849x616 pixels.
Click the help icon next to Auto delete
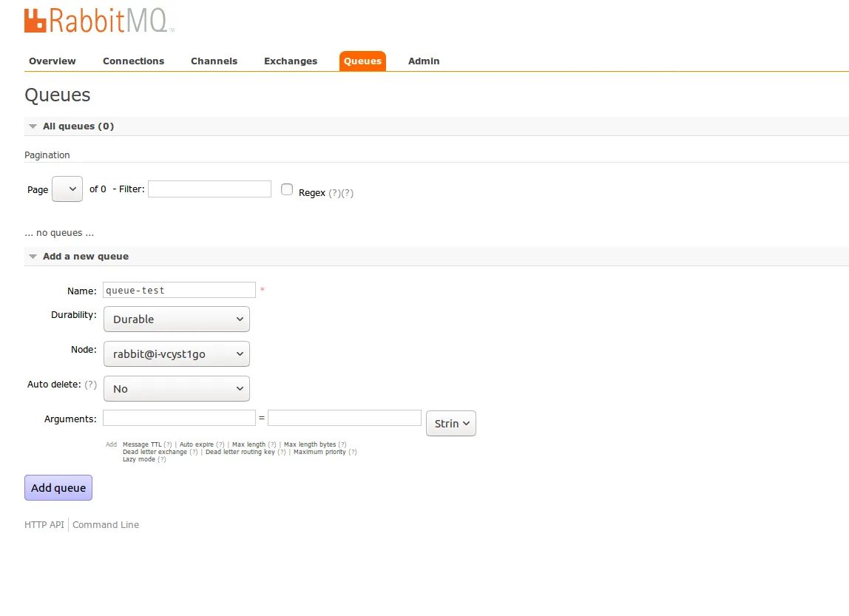tap(90, 385)
